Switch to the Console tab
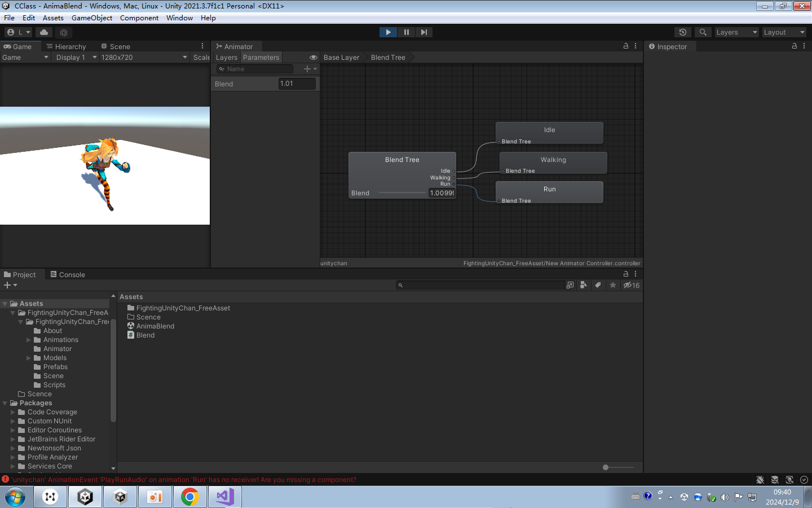 (x=68, y=274)
